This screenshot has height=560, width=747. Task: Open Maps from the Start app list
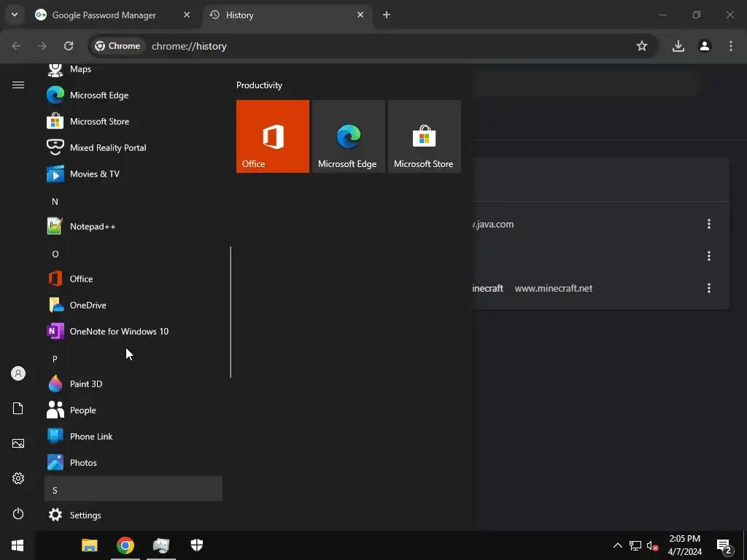(x=133, y=69)
